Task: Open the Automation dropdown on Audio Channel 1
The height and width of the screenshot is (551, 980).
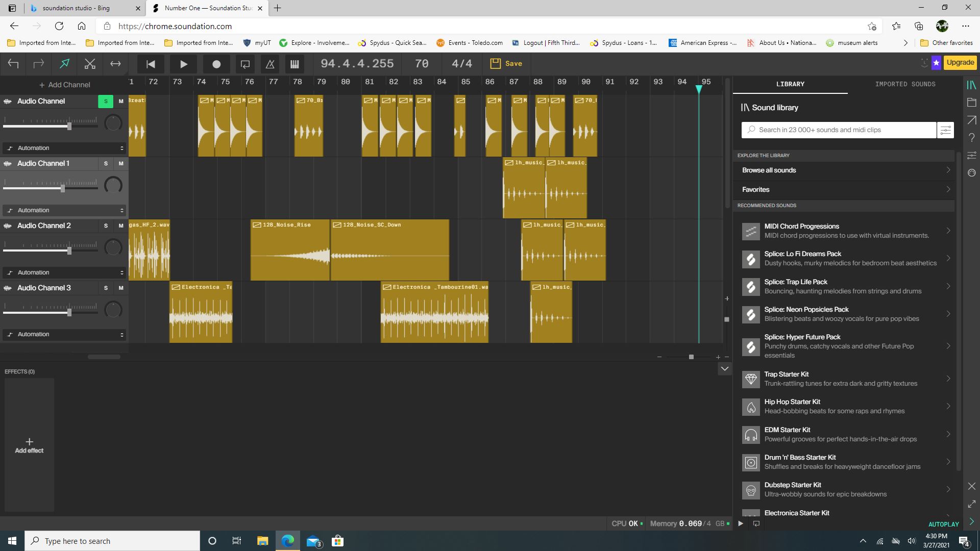Action: coord(64,210)
